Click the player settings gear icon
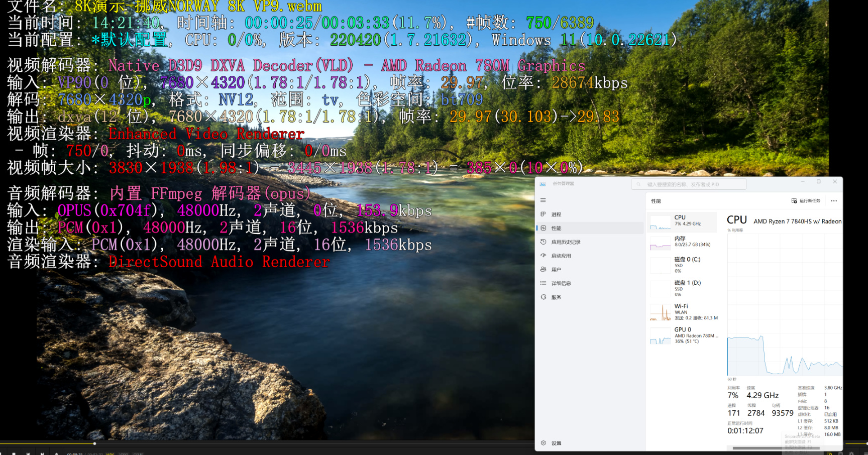Viewport: 868px width, 455px height. tap(851, 453)
